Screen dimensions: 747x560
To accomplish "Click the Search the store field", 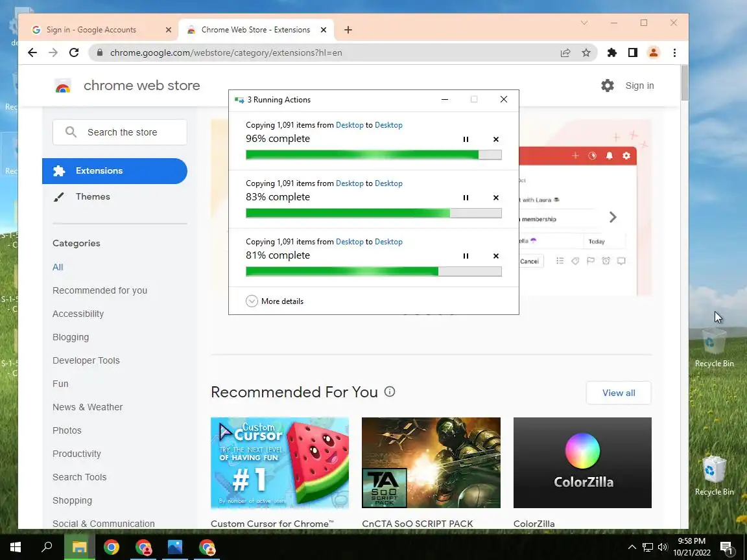I will [x=119, y=132].
